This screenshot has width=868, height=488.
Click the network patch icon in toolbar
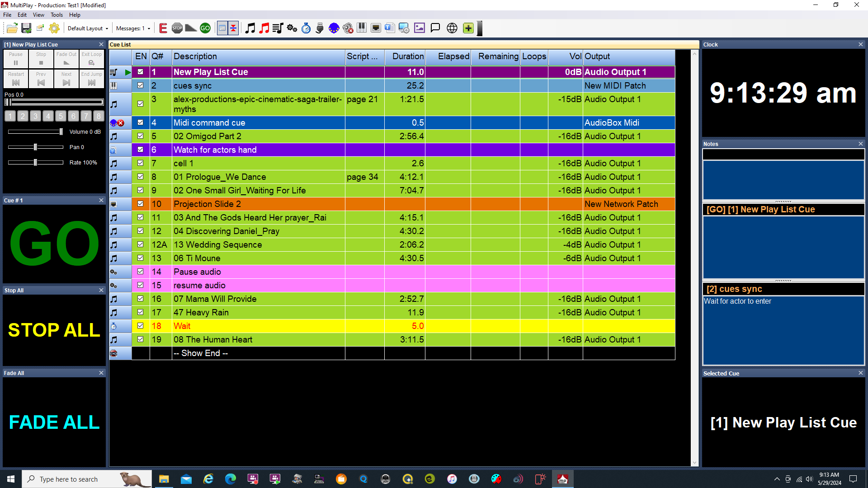click(376, 28)
